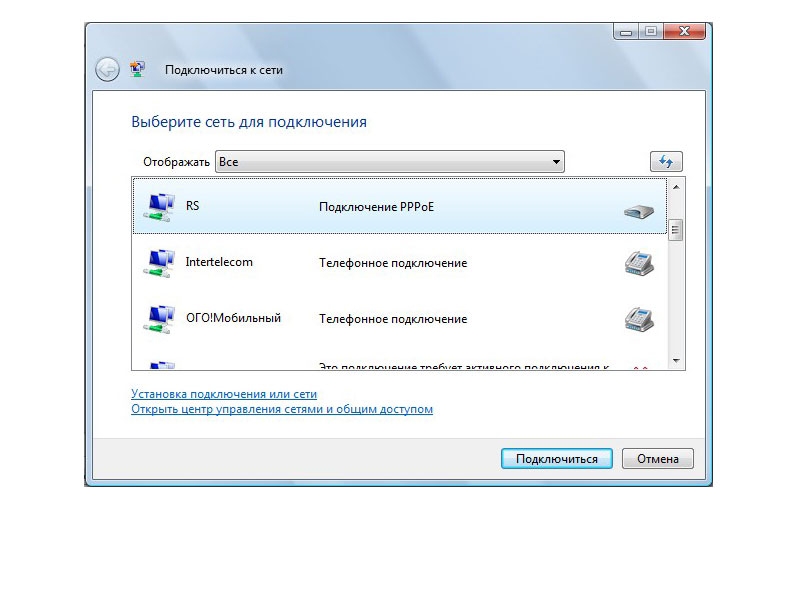Click the scrollbar down arrow

pos(676,361)
